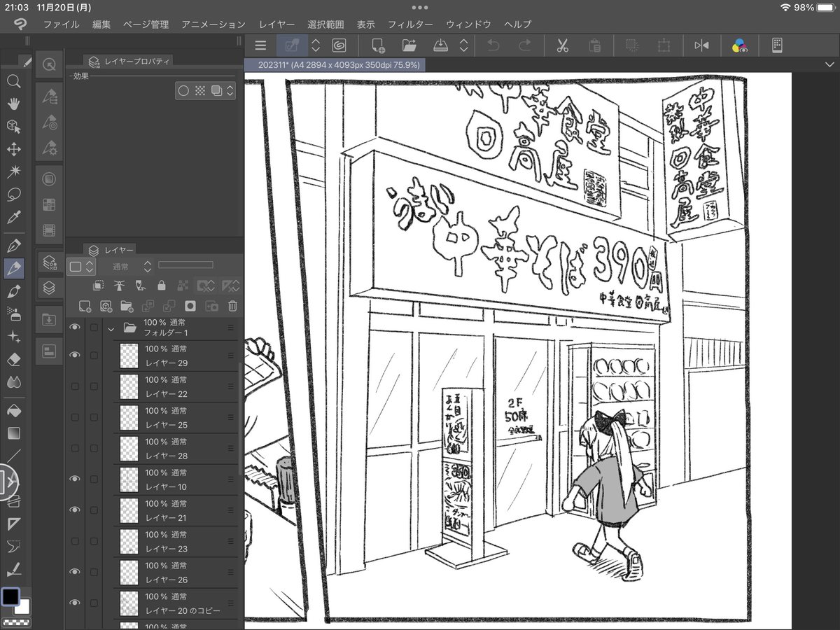Open the 効果 effect options arrows
The image size is (840, 630).
pos(230,90)
